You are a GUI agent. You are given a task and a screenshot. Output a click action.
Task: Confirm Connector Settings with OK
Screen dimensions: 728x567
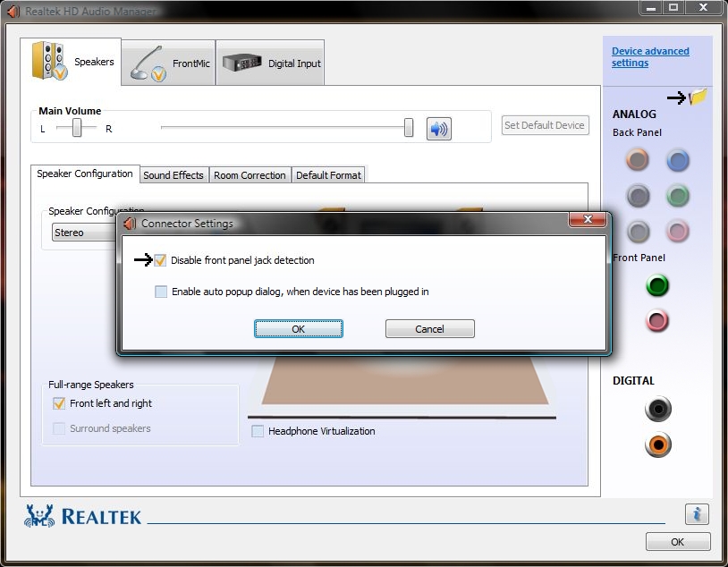coord(299,329)
